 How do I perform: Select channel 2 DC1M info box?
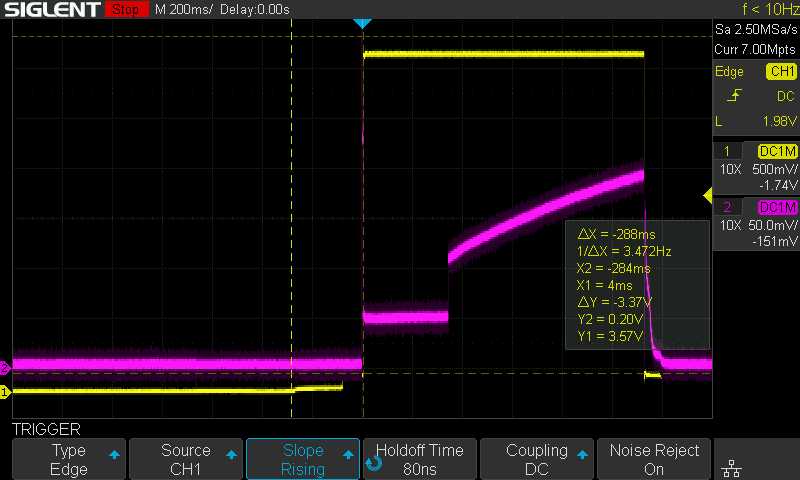tap(757, 224)
